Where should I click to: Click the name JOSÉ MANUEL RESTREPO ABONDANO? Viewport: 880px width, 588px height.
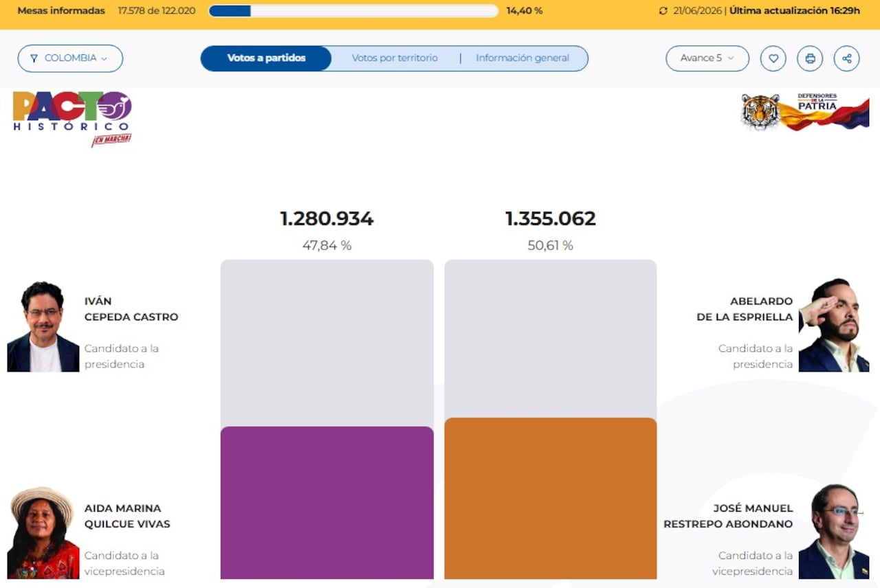pos(728,517)
